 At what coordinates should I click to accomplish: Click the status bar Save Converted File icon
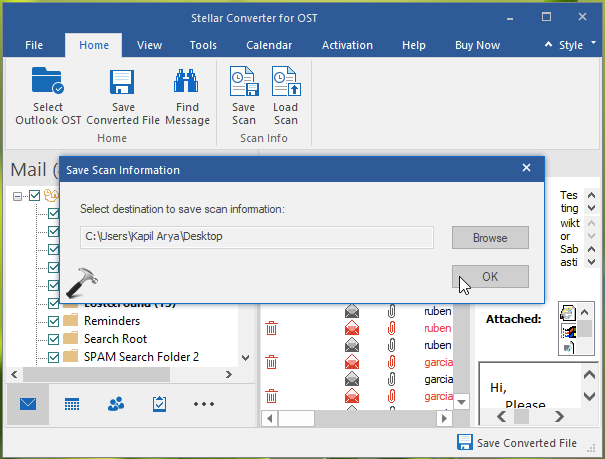(465, 442)
